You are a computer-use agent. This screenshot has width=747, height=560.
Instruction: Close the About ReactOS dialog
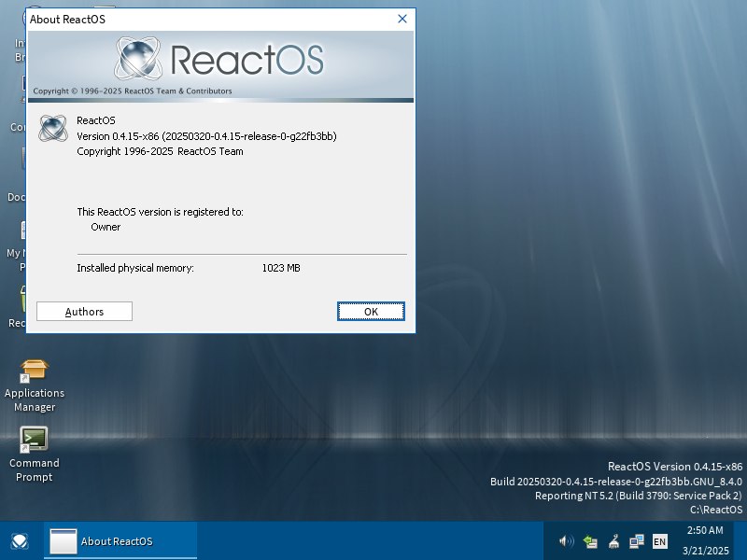click(402, 19)
